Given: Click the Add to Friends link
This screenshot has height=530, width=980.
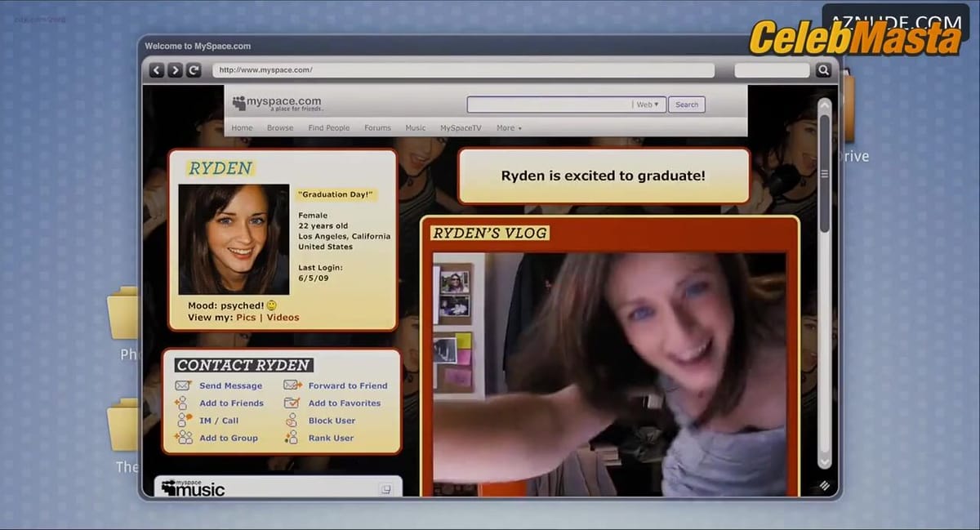Looking at the screenshot, I should pyautogui.click(x=232, y=403).
